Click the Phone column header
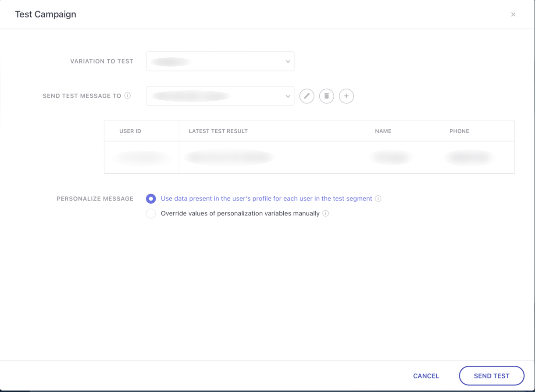This screenshot has width=535, height=392. [x=459, y=131]
